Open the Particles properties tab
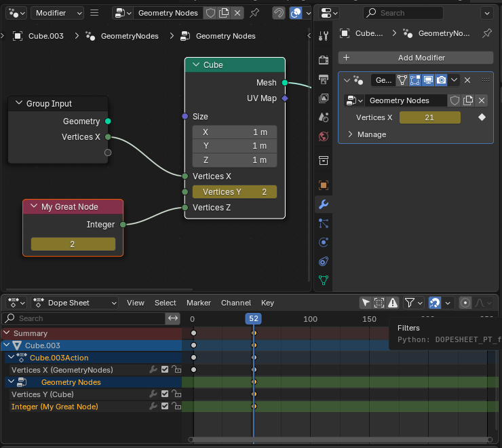502x448 pixels. 324,223
